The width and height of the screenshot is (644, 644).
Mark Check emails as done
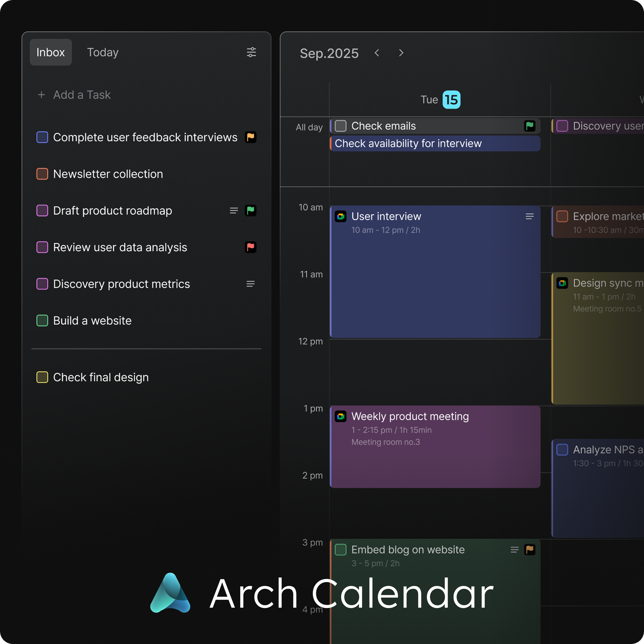click(341, 126)
